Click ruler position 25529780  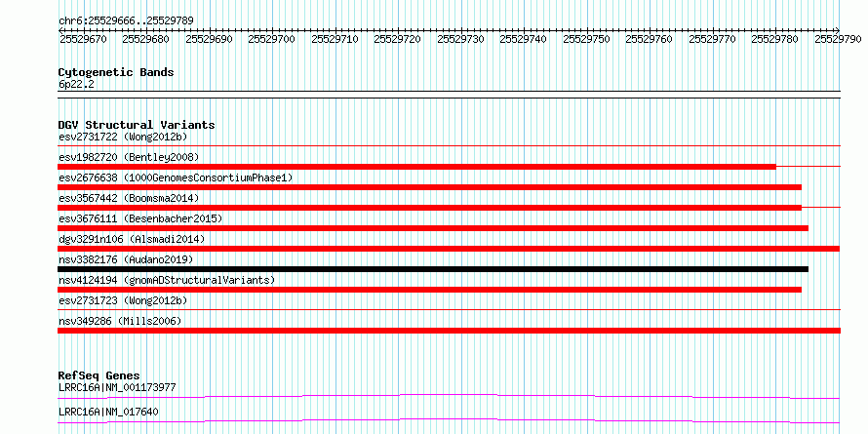774,39
